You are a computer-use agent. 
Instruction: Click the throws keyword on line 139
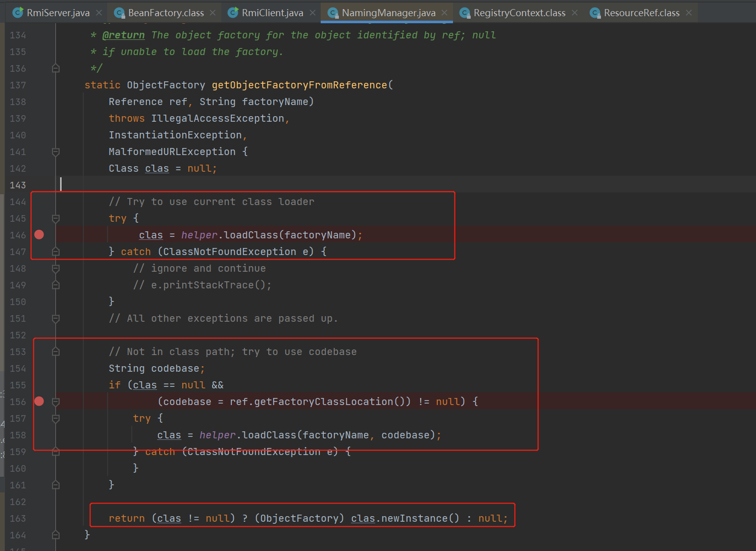pos(126,118)
